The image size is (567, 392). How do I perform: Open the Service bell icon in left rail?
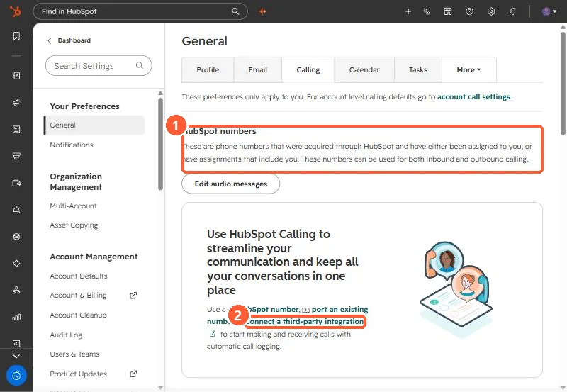click(16, 210)
